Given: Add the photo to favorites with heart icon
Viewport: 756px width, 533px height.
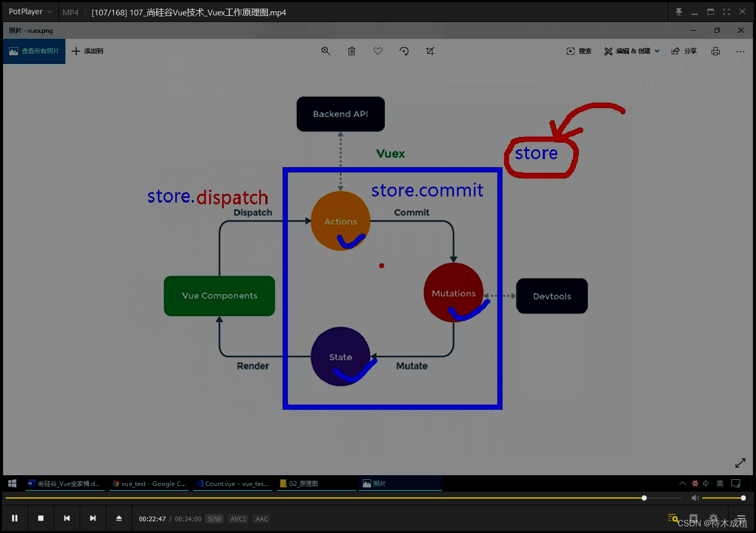Looking at the screenshot, I should click(378, 51).
